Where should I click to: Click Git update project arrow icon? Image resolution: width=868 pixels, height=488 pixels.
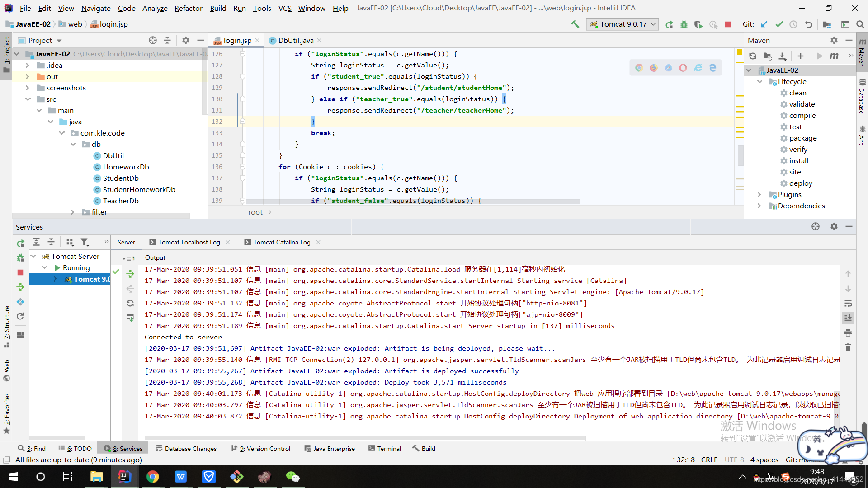coord(764,24)
